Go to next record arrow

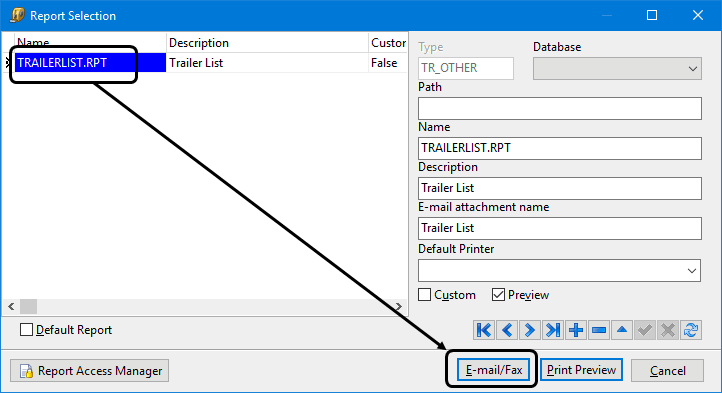pyautogui.click(x=530, y=330)
